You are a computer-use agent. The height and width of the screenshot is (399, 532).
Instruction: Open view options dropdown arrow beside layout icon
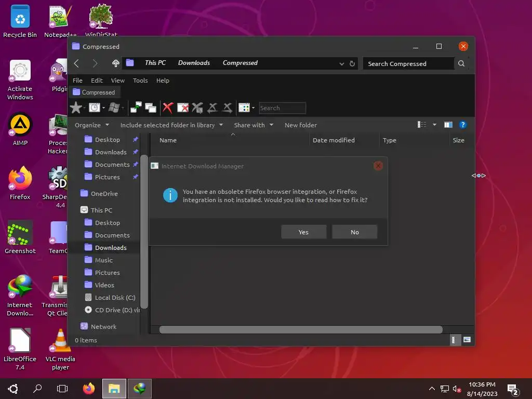coord(434,125)
